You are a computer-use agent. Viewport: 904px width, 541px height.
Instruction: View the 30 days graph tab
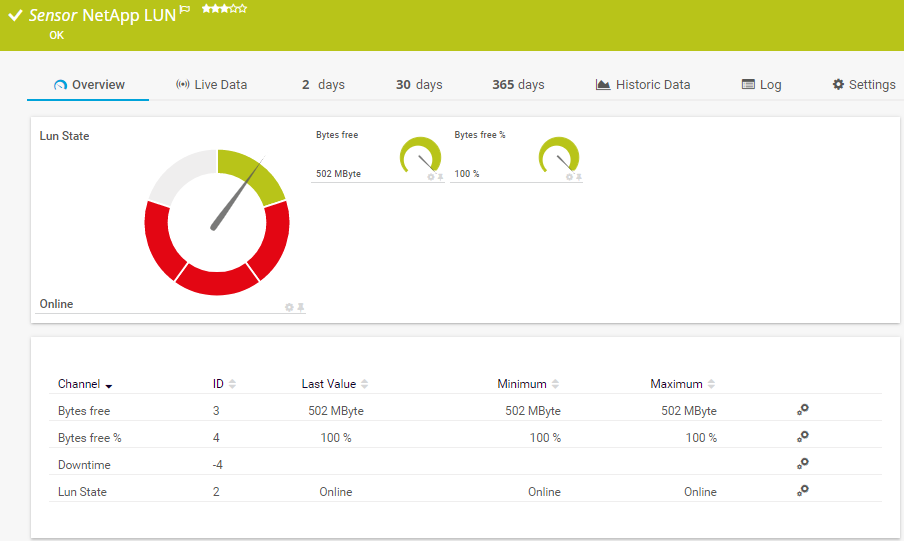[x=418, y=85]
